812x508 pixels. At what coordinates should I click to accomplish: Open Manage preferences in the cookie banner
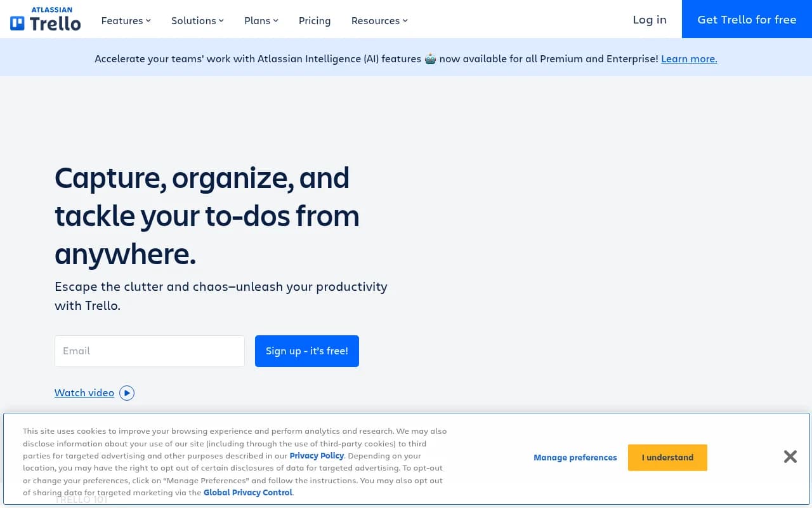click(575, 457)
